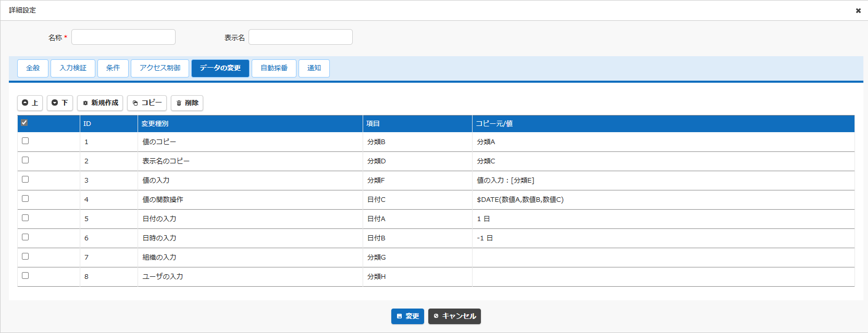Click the コピー元/値 column header
The image size is (868, 333).
(x=663, y=124)
